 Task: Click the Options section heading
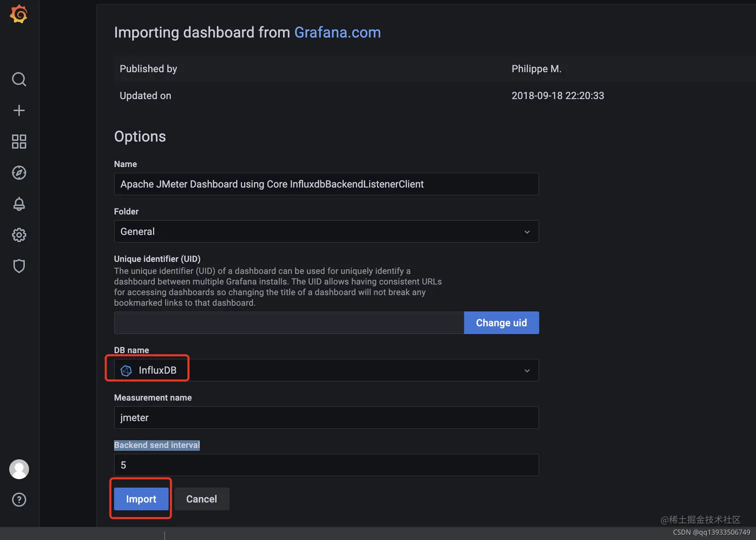point(140,136)
